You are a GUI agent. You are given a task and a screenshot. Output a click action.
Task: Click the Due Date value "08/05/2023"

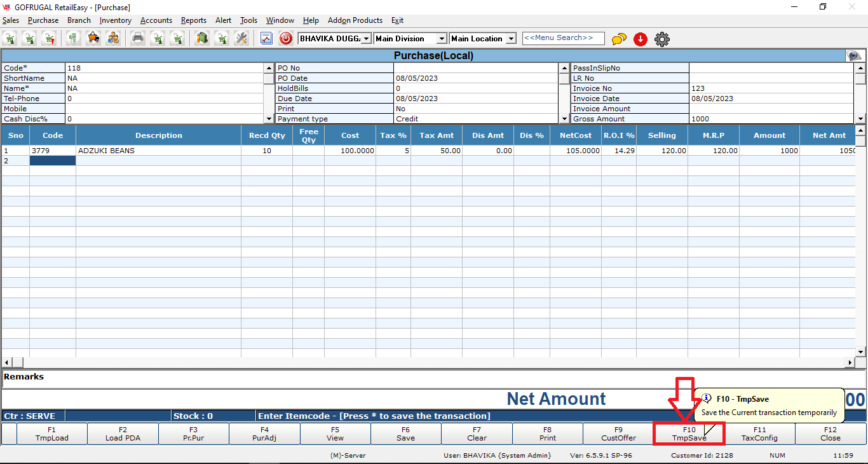[x=477, y=99]
